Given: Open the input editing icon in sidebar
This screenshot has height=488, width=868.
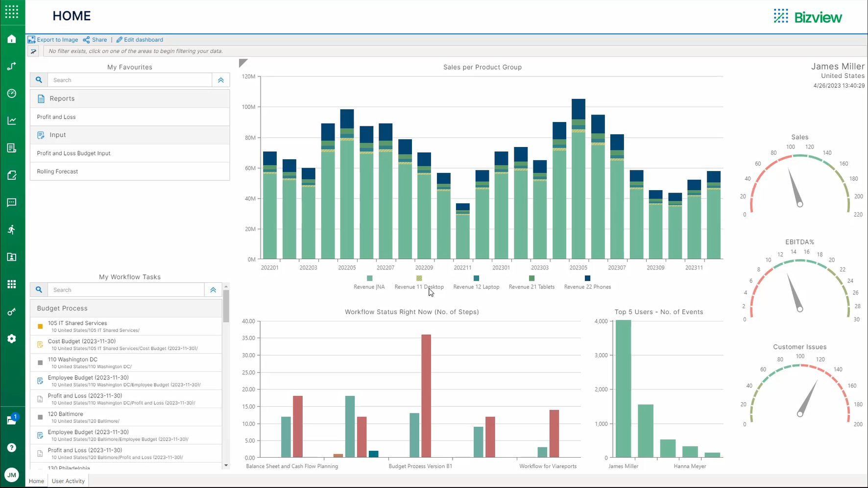Looking at the screenshot, I should coord(12,175).
